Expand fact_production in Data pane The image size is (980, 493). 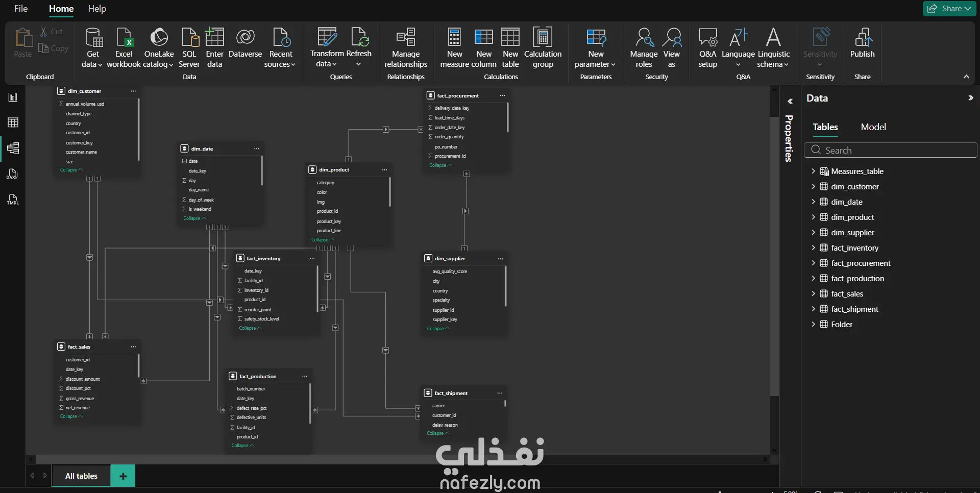click(x=813, y=279)
